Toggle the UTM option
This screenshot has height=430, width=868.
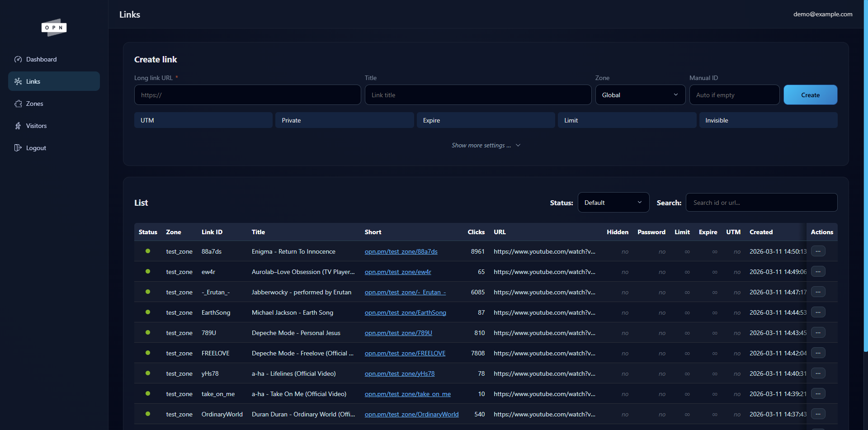click(x=203, y=120)
